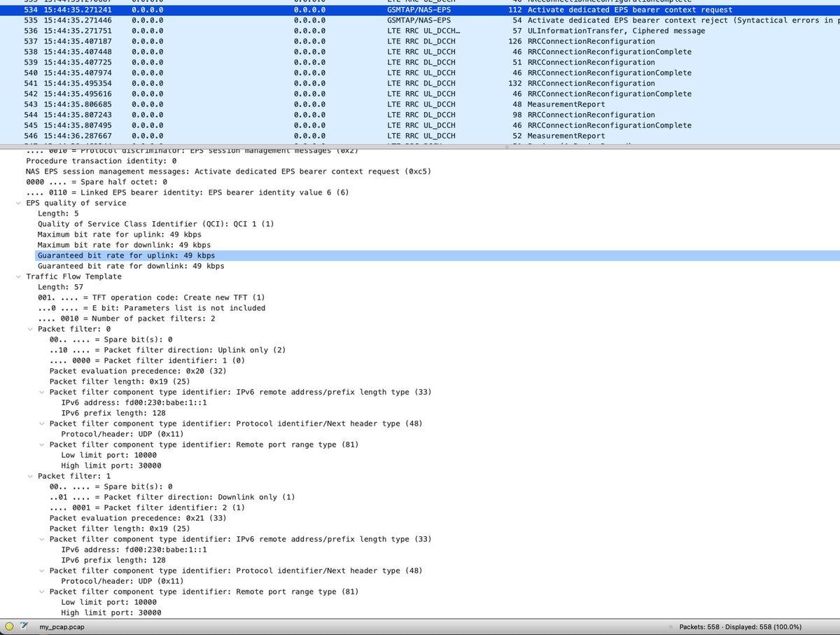Select Packet filter identifier: 2 (1) field
The image size is (840, 635).
[147, 508]
